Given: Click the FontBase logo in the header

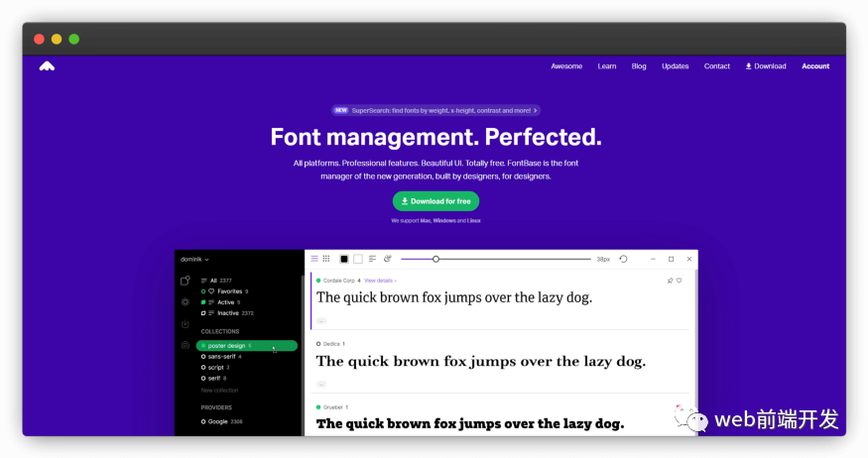Looking at the screenshot, I should coord(47,66).
